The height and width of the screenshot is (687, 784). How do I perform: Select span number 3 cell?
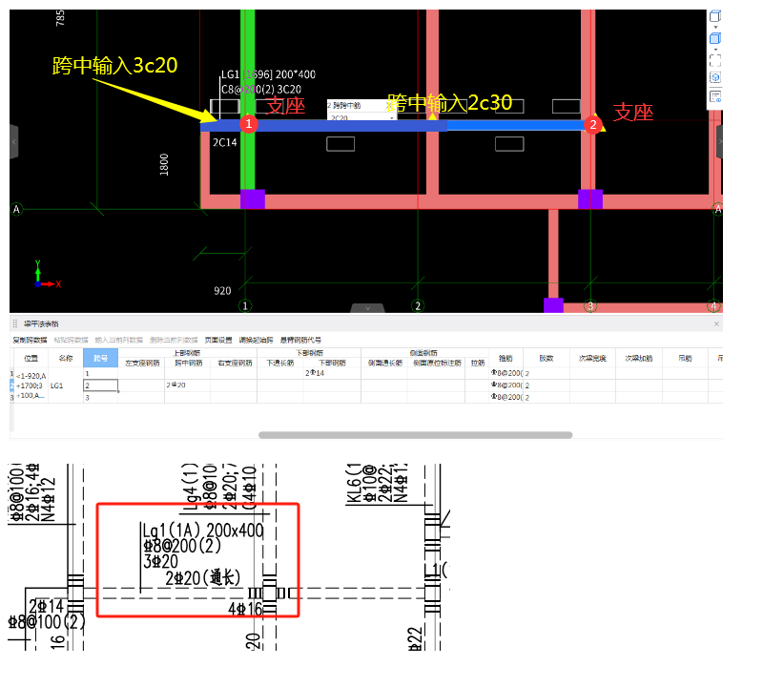tap(100, 397)
